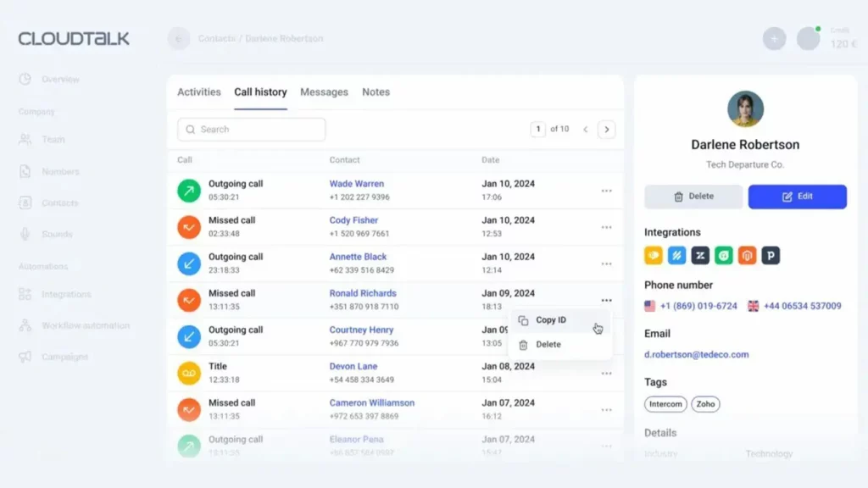868x488 pixels.
Task: Click the plus icon in the top bar
Action: pos(774,38)
